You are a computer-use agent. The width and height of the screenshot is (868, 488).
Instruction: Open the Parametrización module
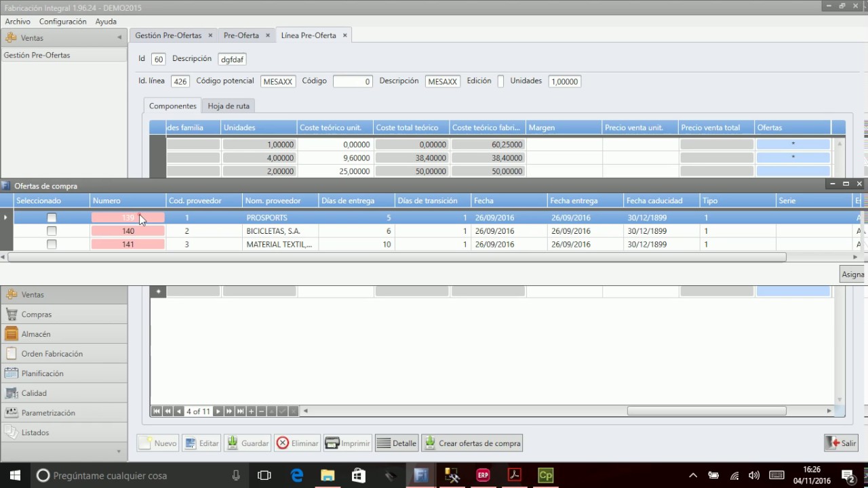coord(64,413)
